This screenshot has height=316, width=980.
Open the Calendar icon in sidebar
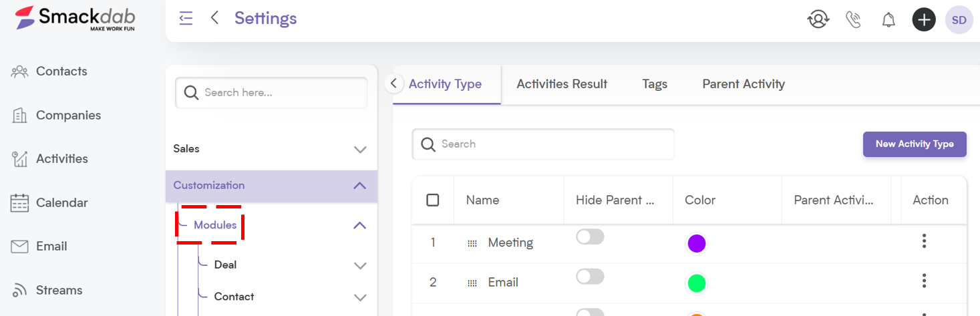tap(19, 203)
